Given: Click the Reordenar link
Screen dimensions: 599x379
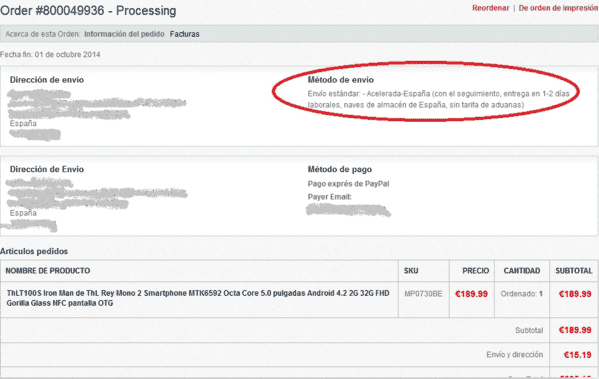Looking at the screenshot, I should [x=491, y=8].
